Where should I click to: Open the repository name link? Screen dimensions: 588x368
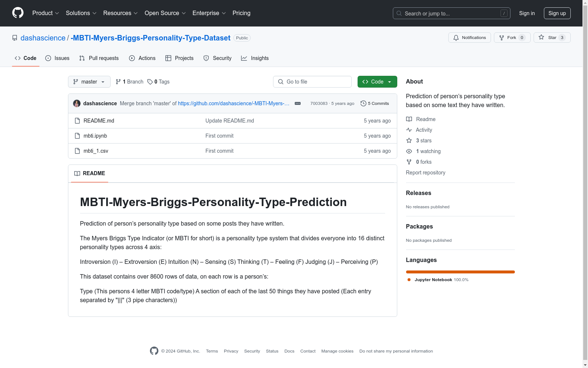pos(151,38)
